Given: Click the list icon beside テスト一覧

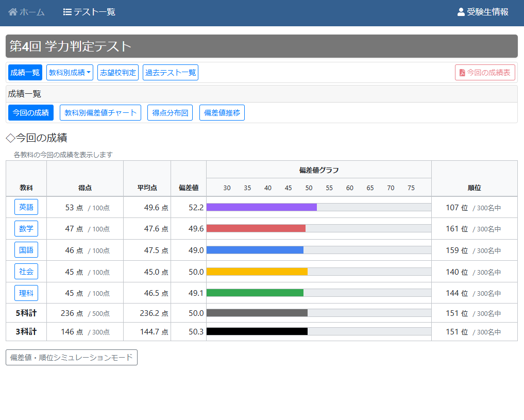Looking at the screenshot, I should pos(67,12).
